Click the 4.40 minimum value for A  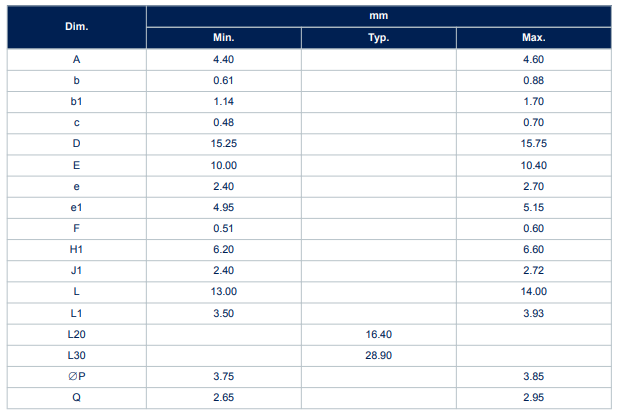223,59
